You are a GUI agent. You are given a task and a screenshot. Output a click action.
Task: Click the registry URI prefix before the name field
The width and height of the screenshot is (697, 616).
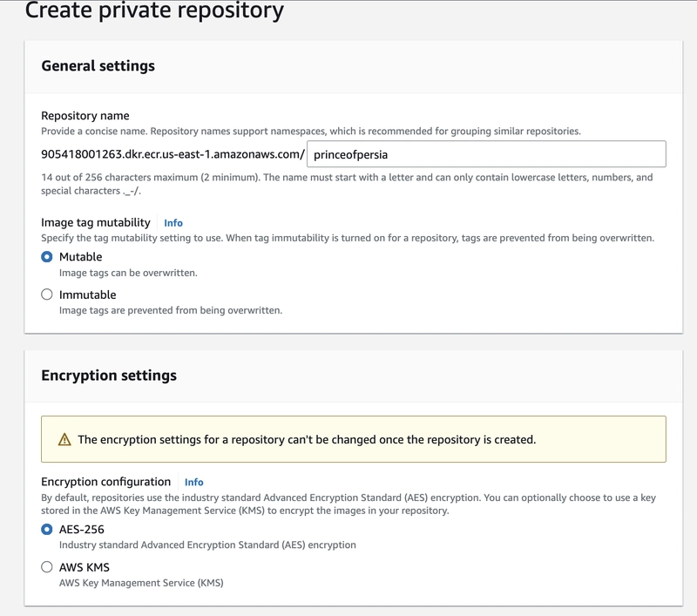point(173,154)
